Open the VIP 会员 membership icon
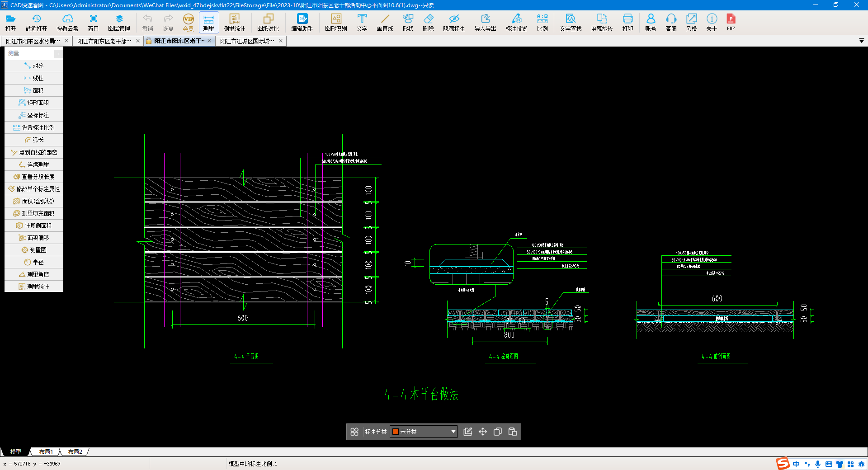 pos(188,22)
